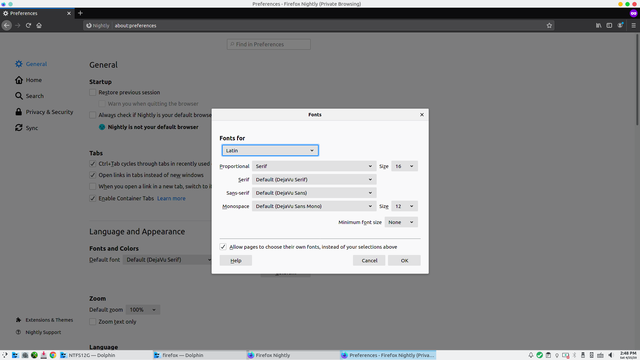Toggle Always check if Nightly is default browser
Image resolution: width=640 pixels, height=360 pixels.
[x=93, y=115]
